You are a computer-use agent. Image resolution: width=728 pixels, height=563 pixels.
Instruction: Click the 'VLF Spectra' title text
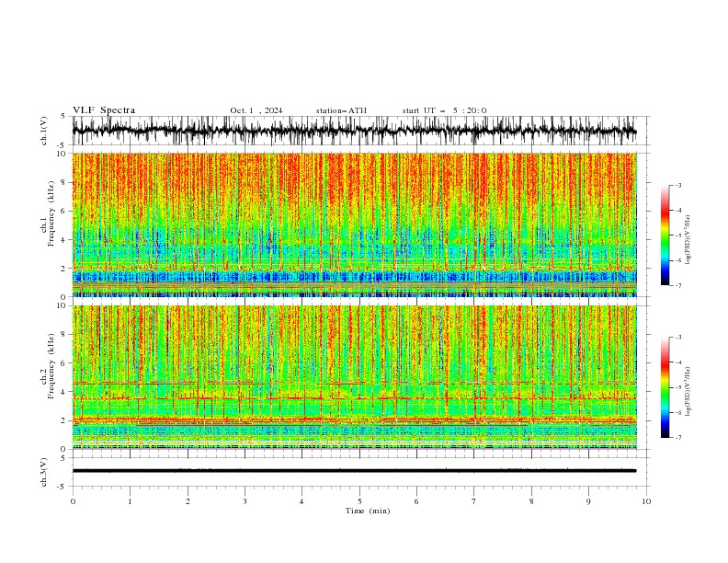104,110
